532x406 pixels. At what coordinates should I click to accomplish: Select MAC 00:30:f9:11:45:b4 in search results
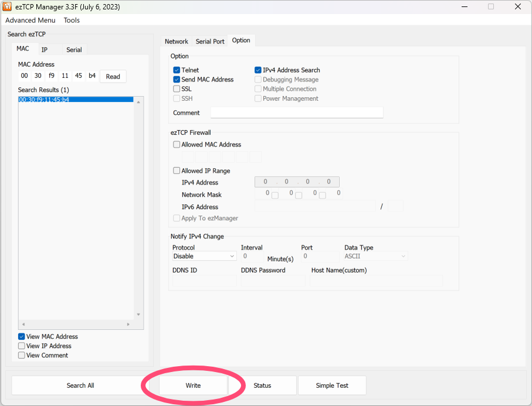pyautogui.click(x=44, y=100)
